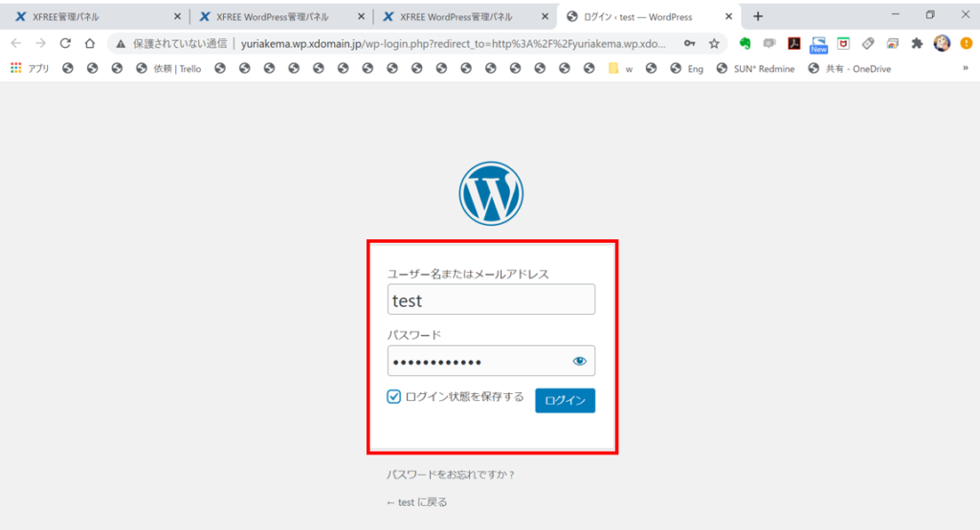Open the Adobe Acrobat extension
Image resolution: width=980 pixels, height=530 pixels.
coord(793,43)
